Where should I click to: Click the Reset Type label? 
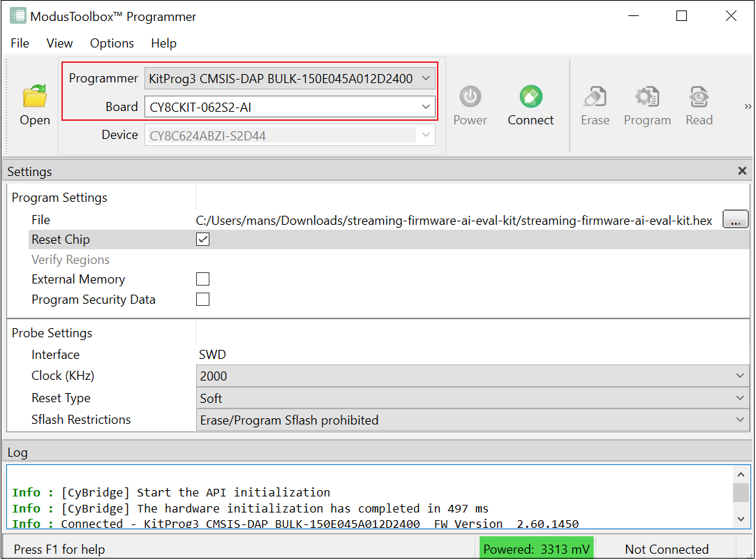(61, 398)
